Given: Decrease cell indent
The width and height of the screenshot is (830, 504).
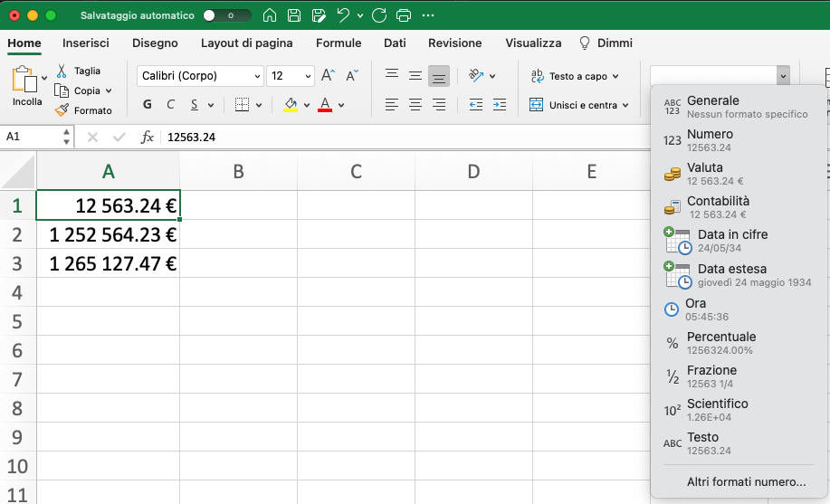Looking at the screenshot, I should pyautogui.click(x=476, y=105).
